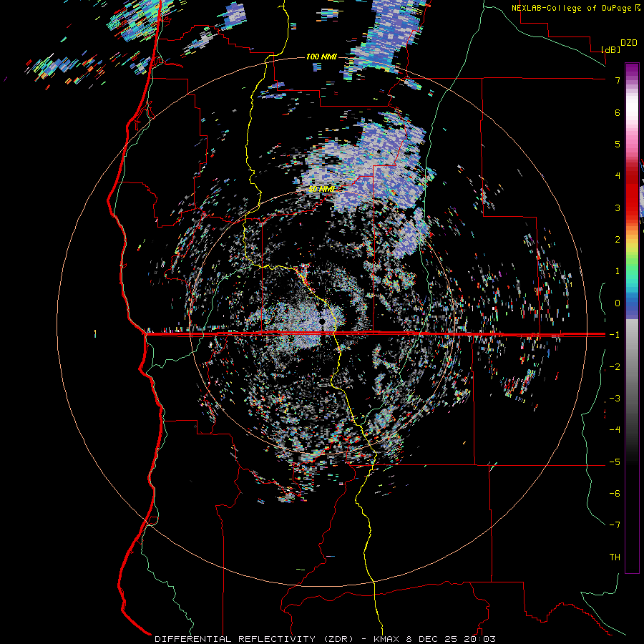Click the KMAX radar site identifier

[x=387, y=639]
